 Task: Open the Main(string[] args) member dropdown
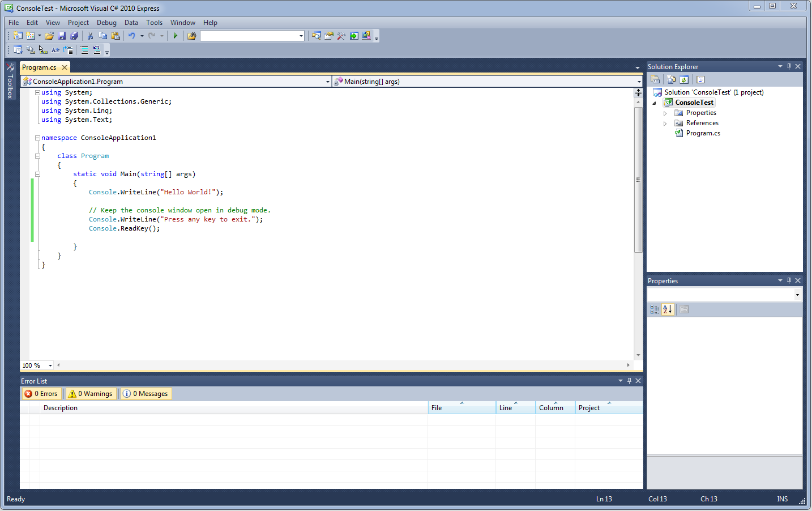(x=639, y=82)
